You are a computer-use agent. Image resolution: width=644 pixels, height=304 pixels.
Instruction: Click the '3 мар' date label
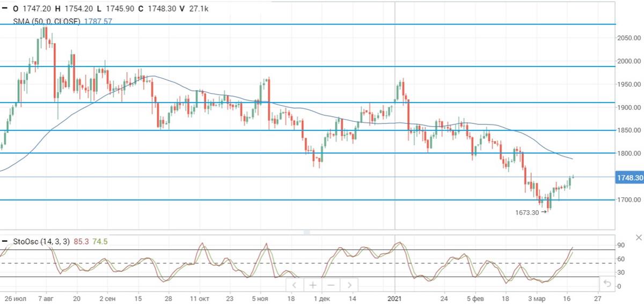[x=537, y=298]
